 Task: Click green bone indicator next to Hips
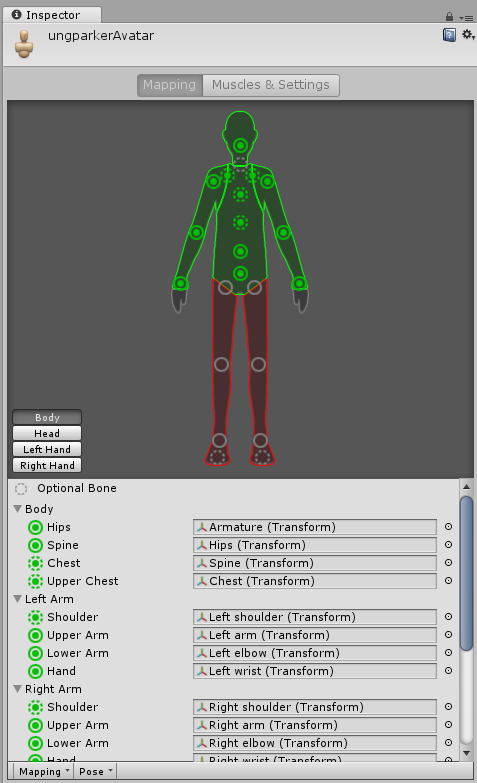pos(35,527)
